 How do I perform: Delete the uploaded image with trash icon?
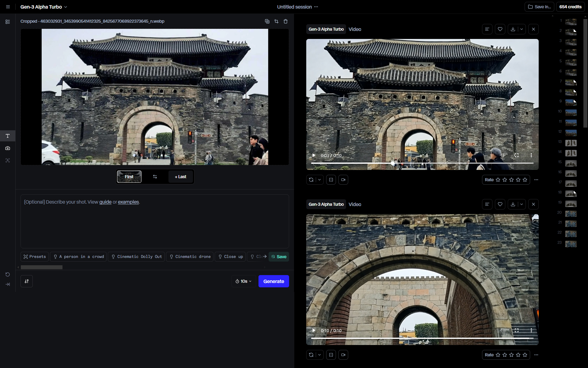point(285,21)
